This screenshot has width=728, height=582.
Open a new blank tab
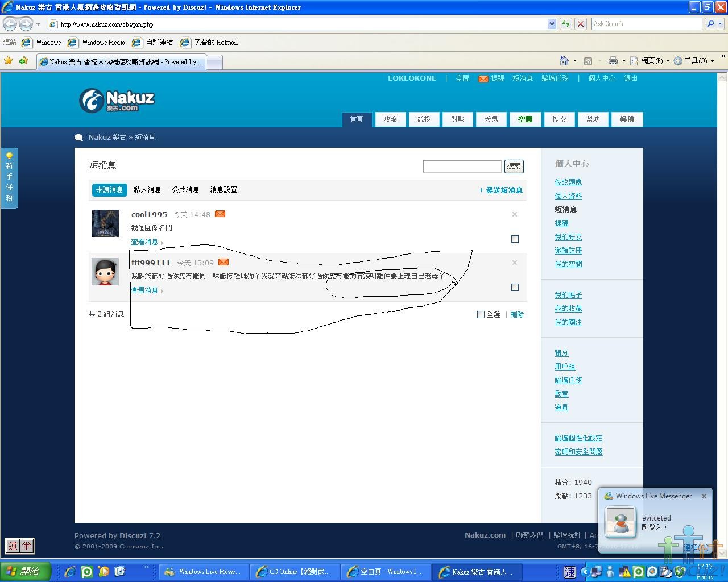[x=214, y=62]
